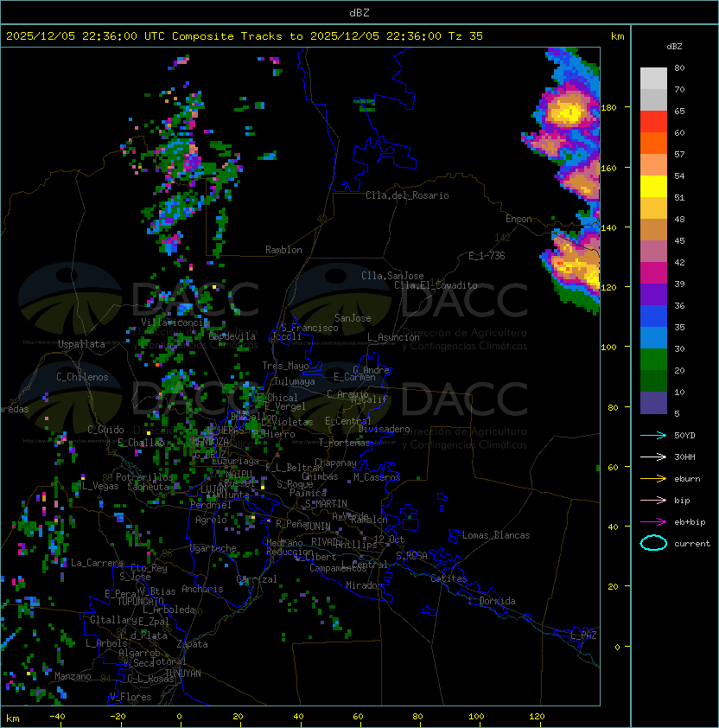Click the 'Capdevila' place label

232,336
